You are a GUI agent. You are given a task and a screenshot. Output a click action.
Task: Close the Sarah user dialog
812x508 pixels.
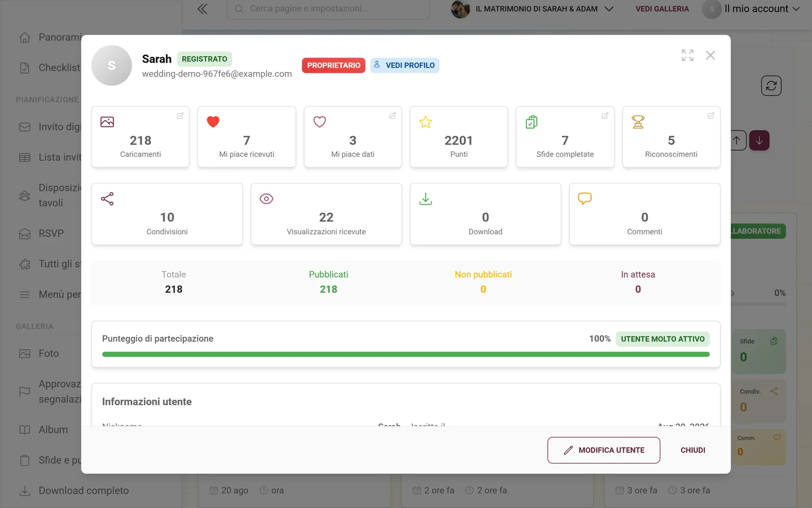(710, 55)
